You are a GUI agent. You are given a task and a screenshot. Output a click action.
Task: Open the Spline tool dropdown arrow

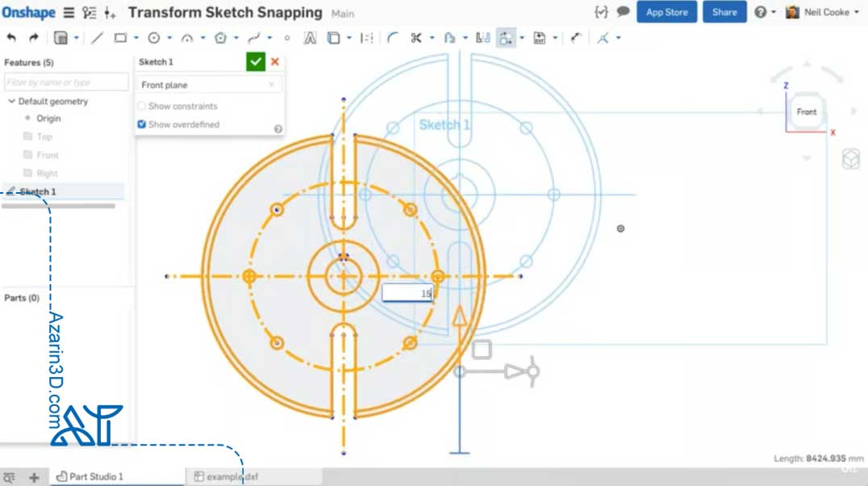coord(269,38)
